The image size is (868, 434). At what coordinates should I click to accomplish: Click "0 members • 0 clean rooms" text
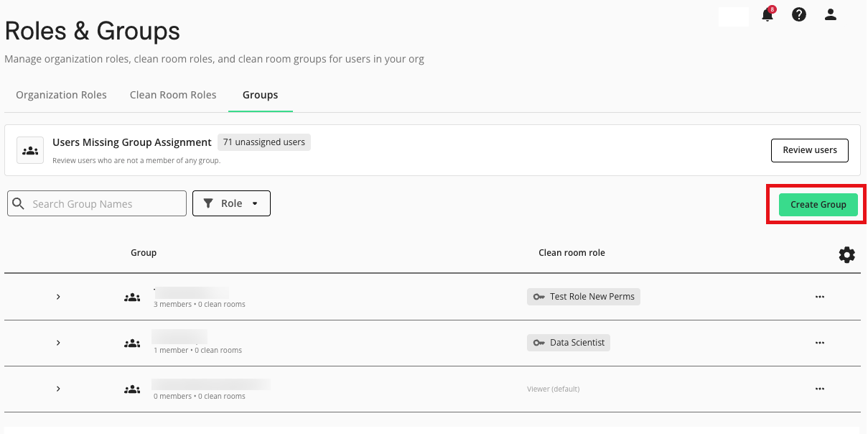pos(200,397)
